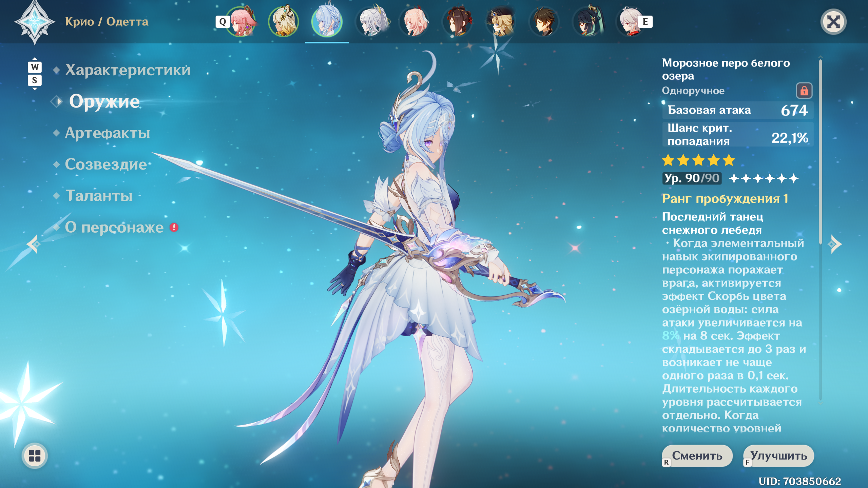The height and width of the screenshot is (488, 868).
Task: Select the dark-haired male character portrait in black outfit
Action: 544,21
